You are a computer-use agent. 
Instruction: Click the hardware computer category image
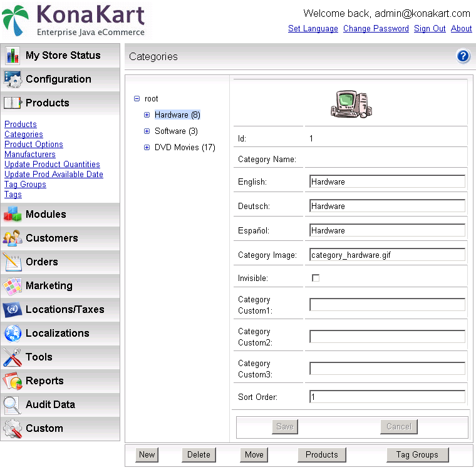click(x=351, y=104)
